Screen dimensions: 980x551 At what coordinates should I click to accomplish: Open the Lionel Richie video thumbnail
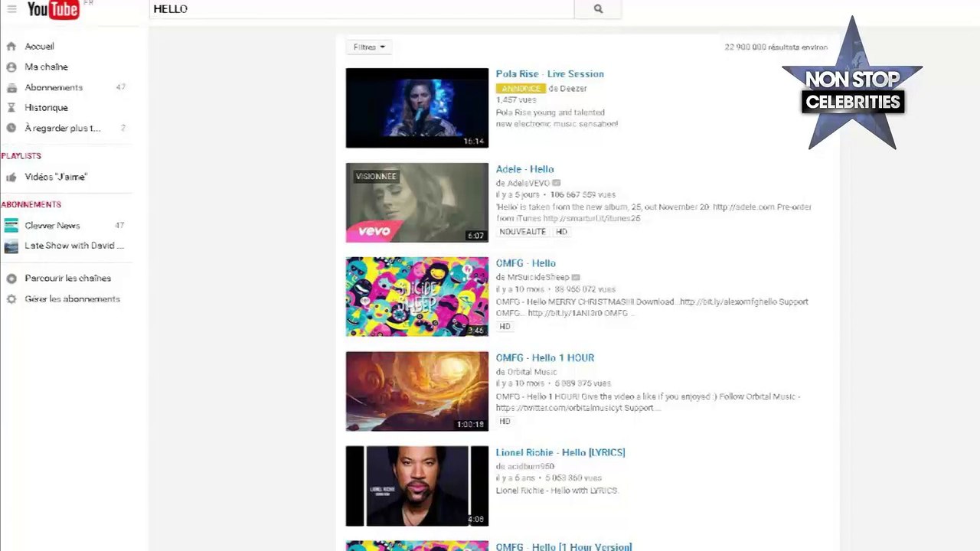416,487
